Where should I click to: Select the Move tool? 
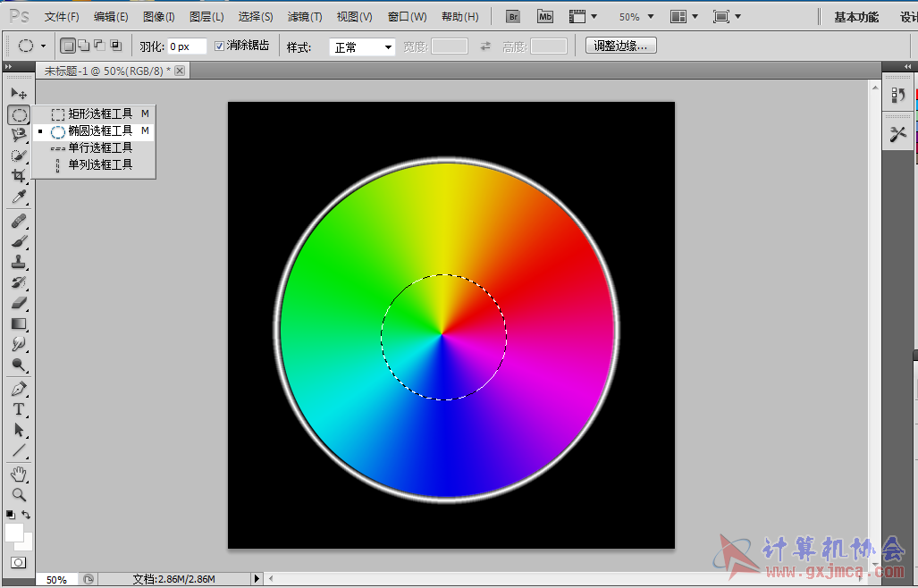coord(19,94)
